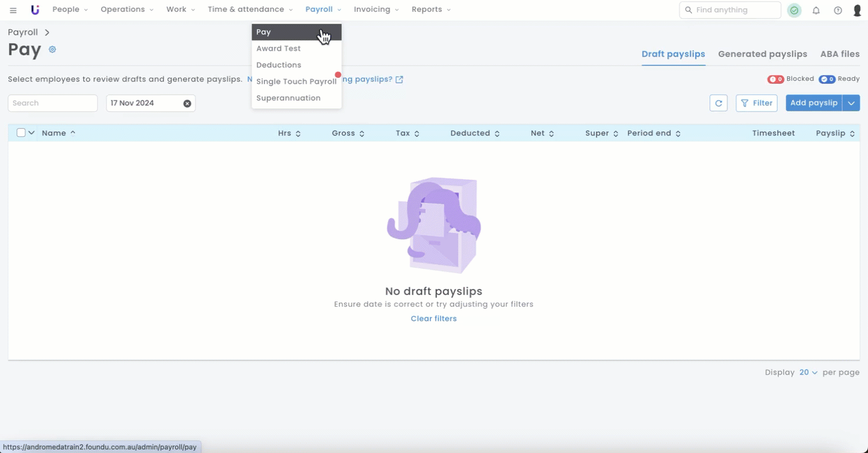This screenshot has height=453, width=868.
Task: Click the Filter button
Action: point(756,103)
